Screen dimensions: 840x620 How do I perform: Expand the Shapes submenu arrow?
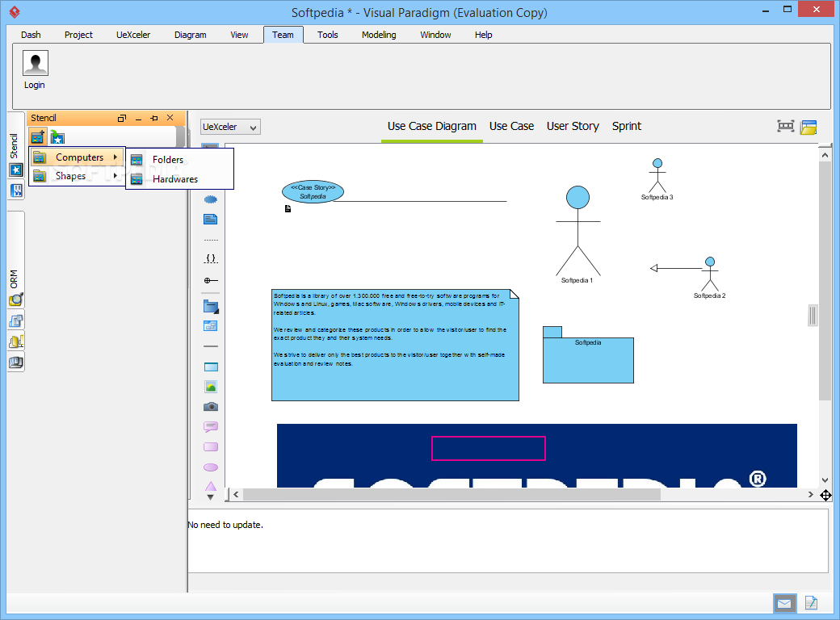[x=115, y=176]
